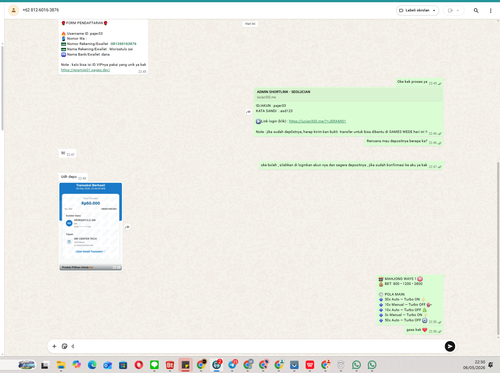The image size is (500, 373).
Task: Open the contact profile avatar in chat header
Action: coord(13,10)
